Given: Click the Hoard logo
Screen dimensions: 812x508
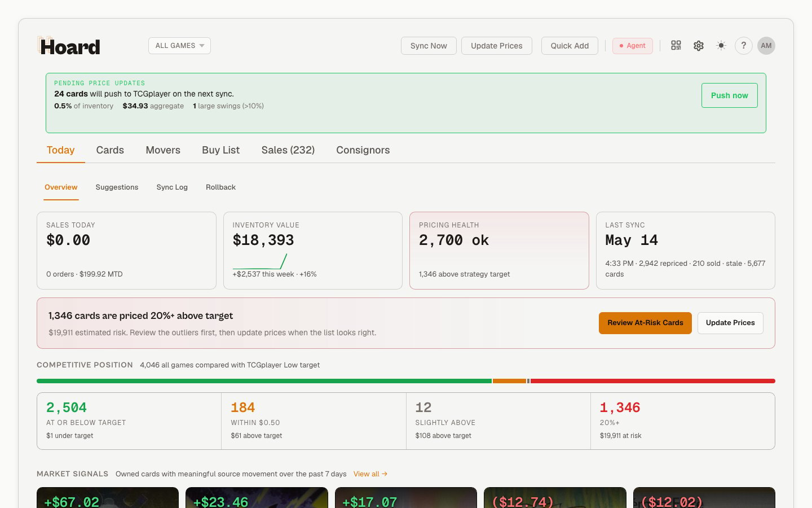Looking at the screenshot, I should (69, 46).
